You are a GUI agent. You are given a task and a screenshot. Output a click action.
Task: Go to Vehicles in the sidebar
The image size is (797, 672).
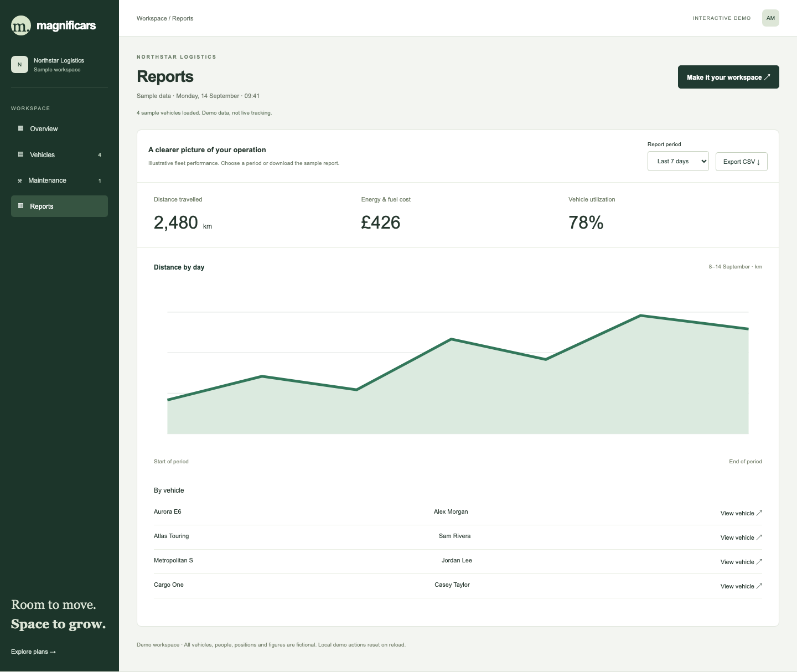tap(59, 155)
